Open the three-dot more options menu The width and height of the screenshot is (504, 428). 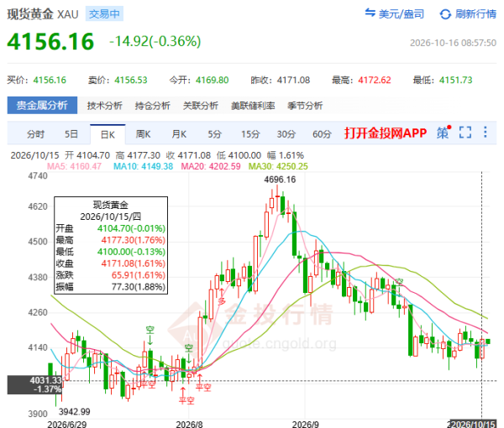pyautogui.click(x=485, y=132)
